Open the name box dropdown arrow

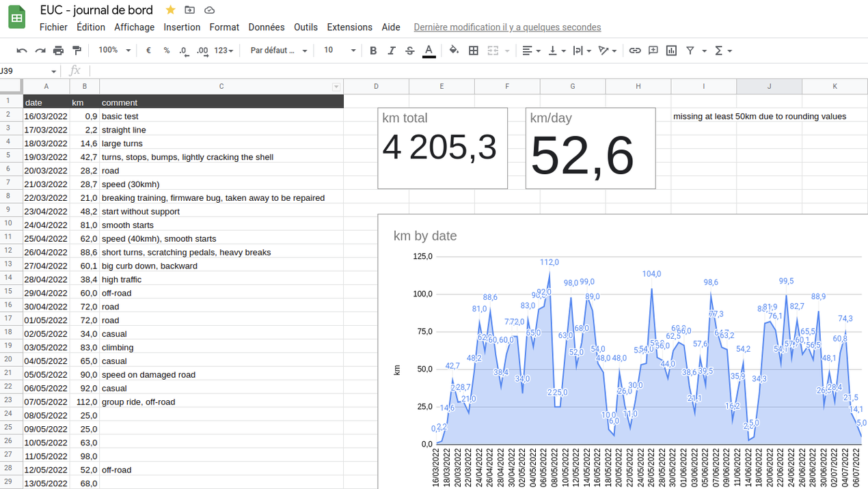[x=53, y=71]
